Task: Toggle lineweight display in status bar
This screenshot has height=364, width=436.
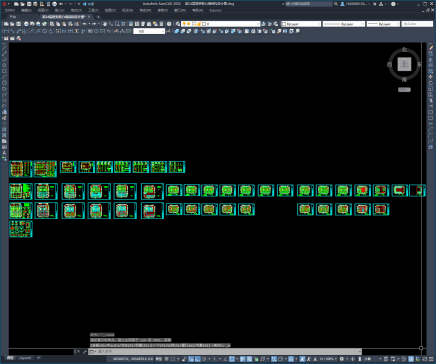Action: pyautogui.click(x=242, y=359)
